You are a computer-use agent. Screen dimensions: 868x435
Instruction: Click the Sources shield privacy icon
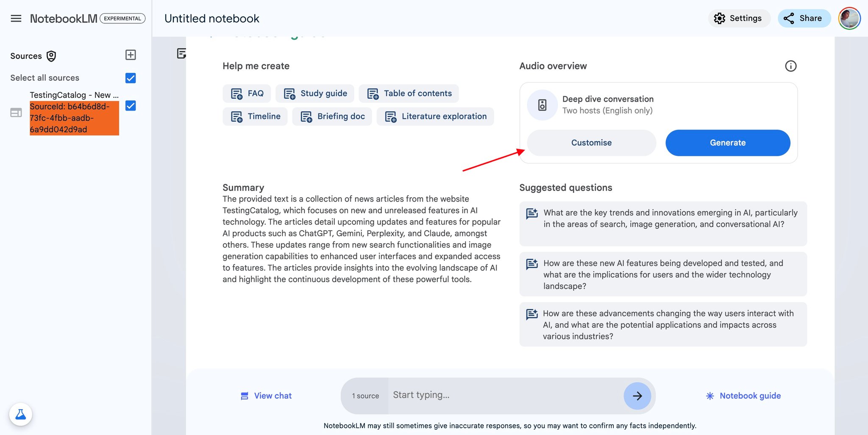coord(51,56)
